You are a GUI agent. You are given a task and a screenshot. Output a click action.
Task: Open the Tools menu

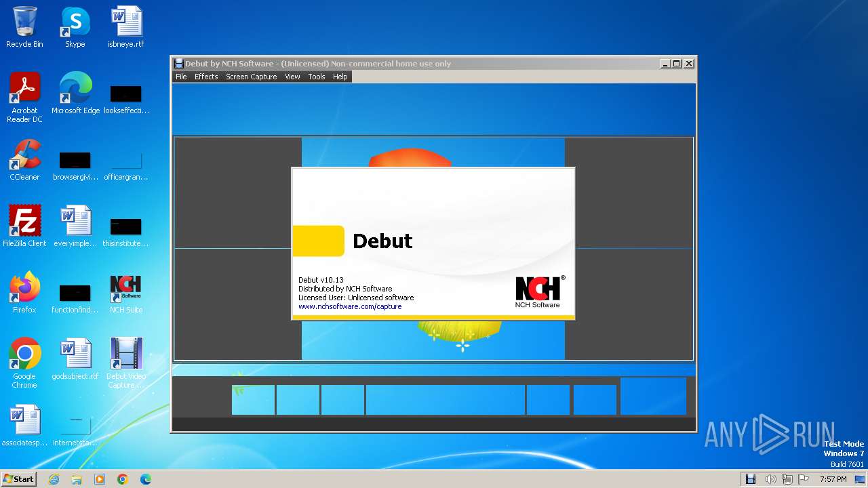tap(317, 77)
